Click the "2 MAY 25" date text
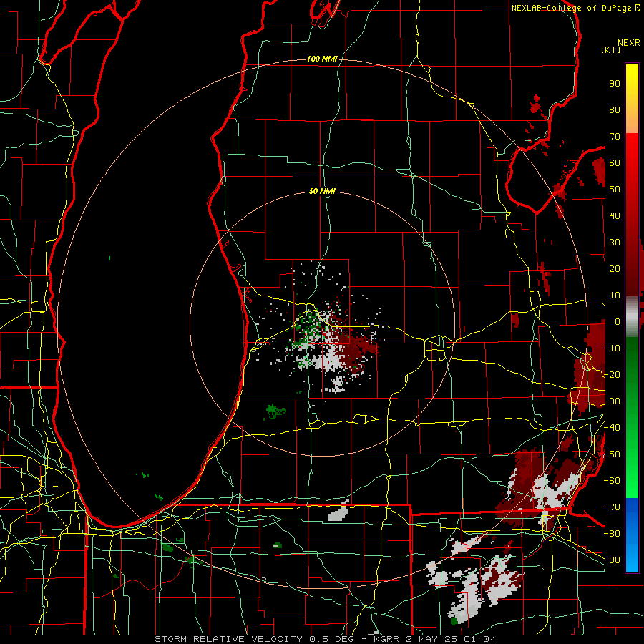This screenshot has height=644, width=644. 433,639
